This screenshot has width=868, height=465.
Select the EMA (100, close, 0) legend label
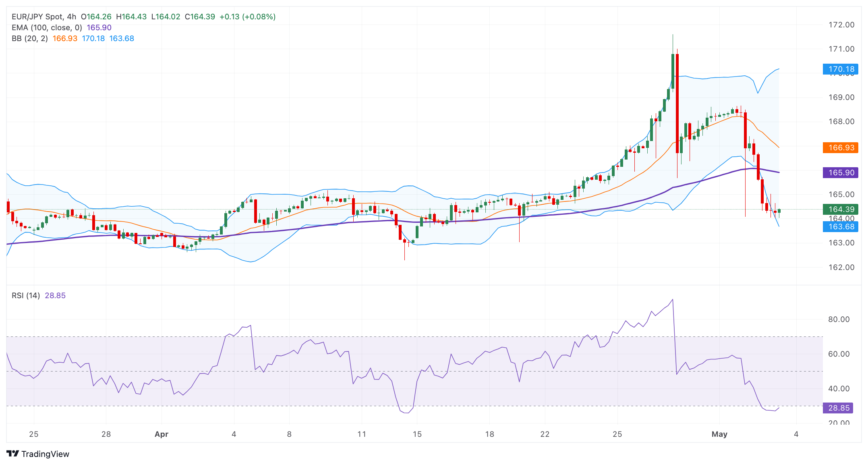[x=47, y=28]
